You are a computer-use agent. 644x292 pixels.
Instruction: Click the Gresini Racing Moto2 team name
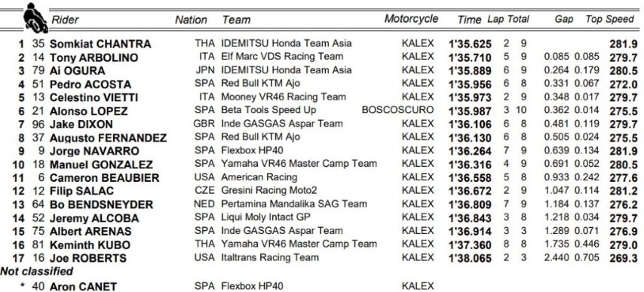[269, 191]
